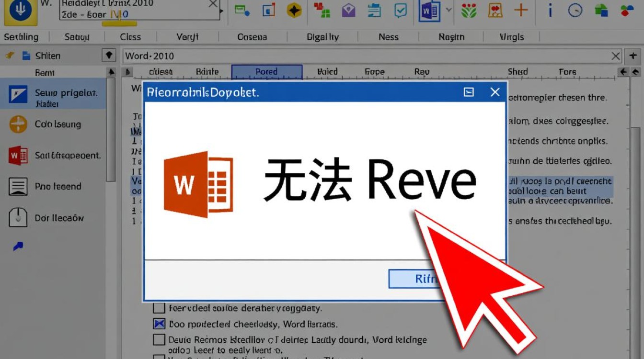Click the blue Word icon in top toolbar

tap(429, 11)
